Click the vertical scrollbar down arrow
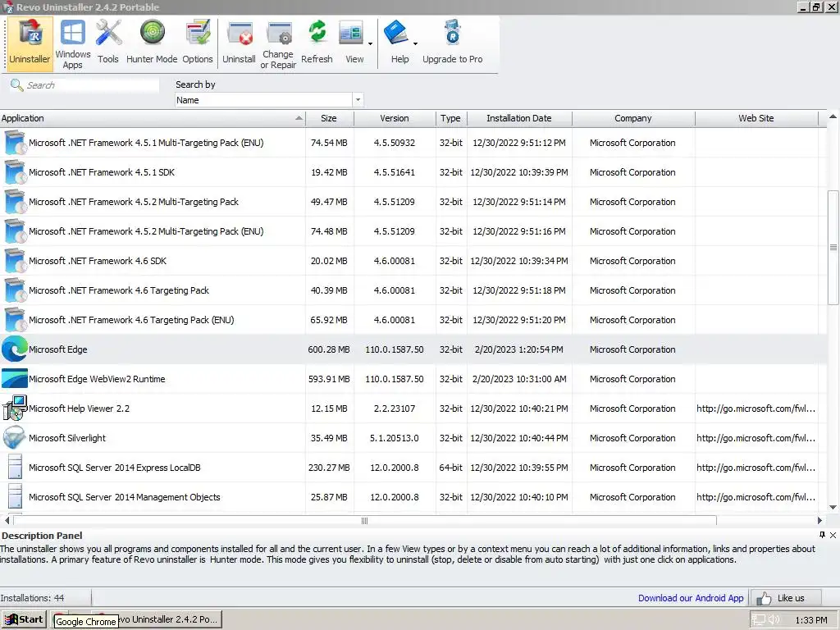Image resolution: width=840 pixels, height=630 pixels. pos(833,507)
